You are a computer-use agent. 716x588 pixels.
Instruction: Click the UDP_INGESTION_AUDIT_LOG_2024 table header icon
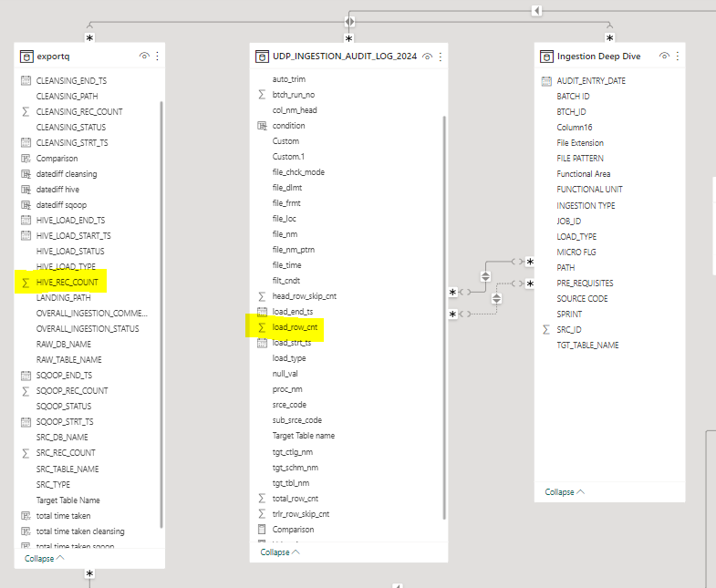click(x=262, y=57)
